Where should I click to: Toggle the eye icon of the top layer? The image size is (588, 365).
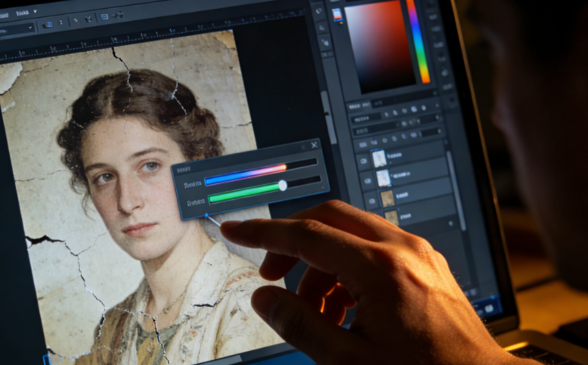point(363,160)
